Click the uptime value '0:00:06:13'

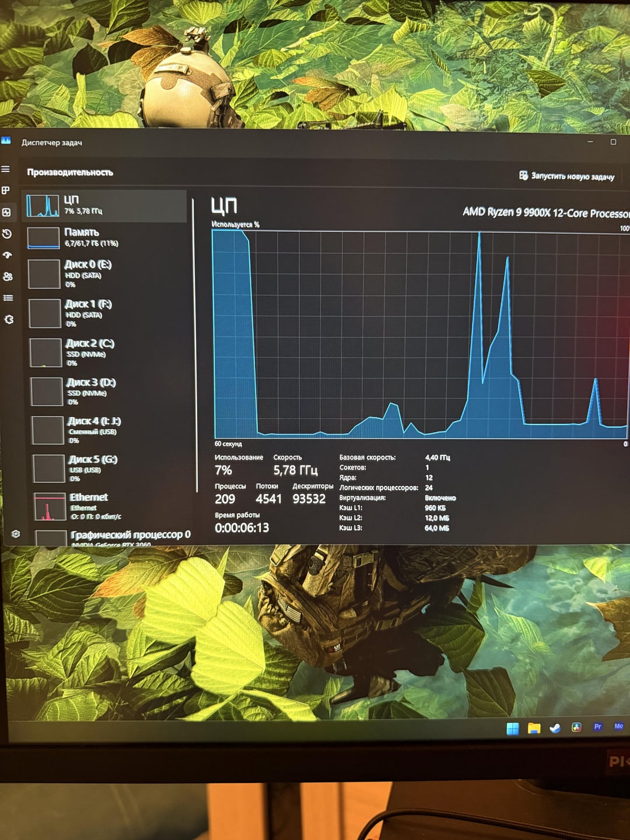(242, 528)
